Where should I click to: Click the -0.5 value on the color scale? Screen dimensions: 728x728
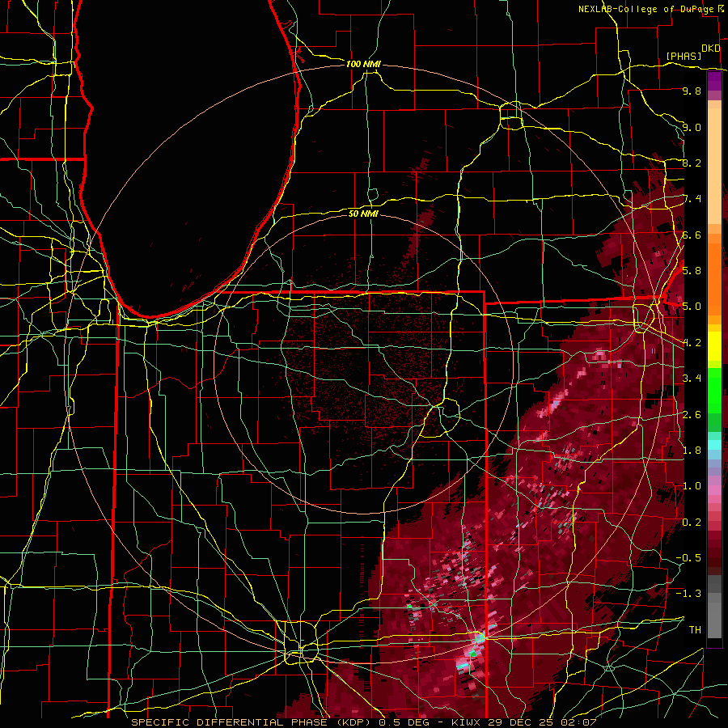pos(688,557)
